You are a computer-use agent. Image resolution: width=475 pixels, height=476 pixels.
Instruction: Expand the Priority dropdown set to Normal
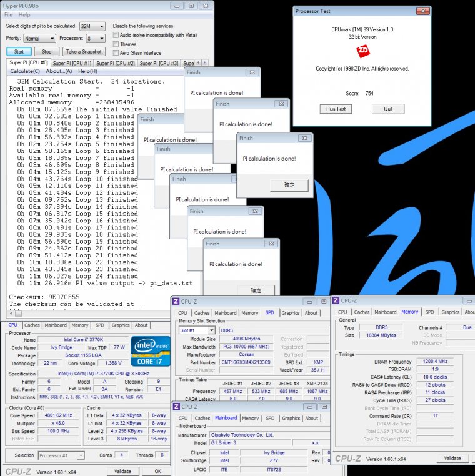39,39
